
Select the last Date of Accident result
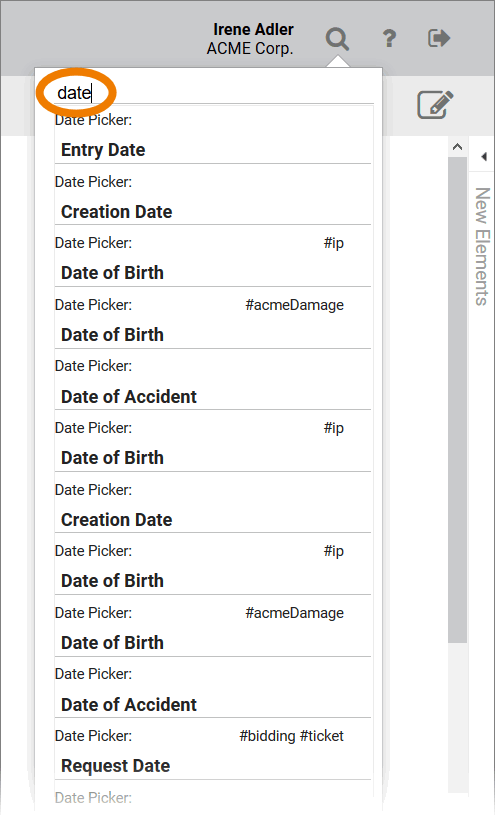213,688
